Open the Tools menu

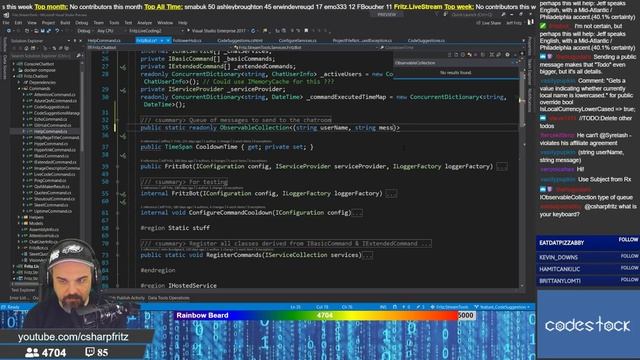[x=114, y=23]
